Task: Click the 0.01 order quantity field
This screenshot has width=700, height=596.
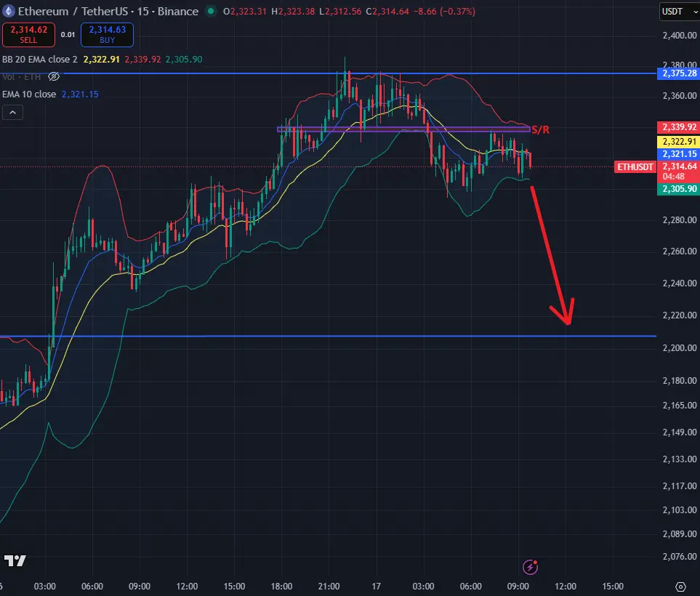Action: tap(67, 33)
